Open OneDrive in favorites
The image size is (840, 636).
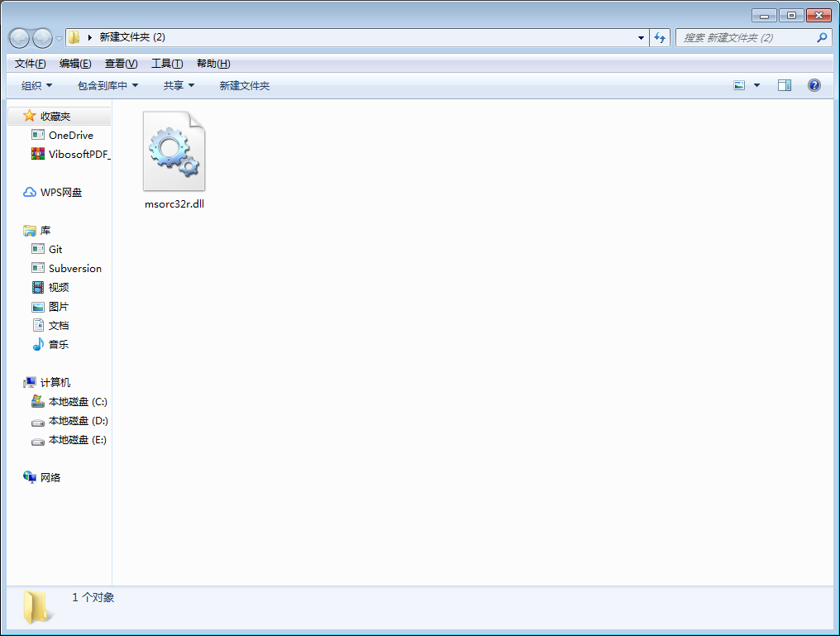coord(70,135)
